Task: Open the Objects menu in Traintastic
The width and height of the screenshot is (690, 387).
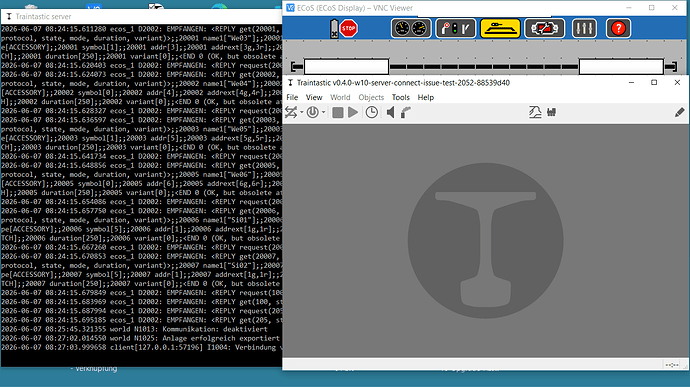Action: coord(371,97)
